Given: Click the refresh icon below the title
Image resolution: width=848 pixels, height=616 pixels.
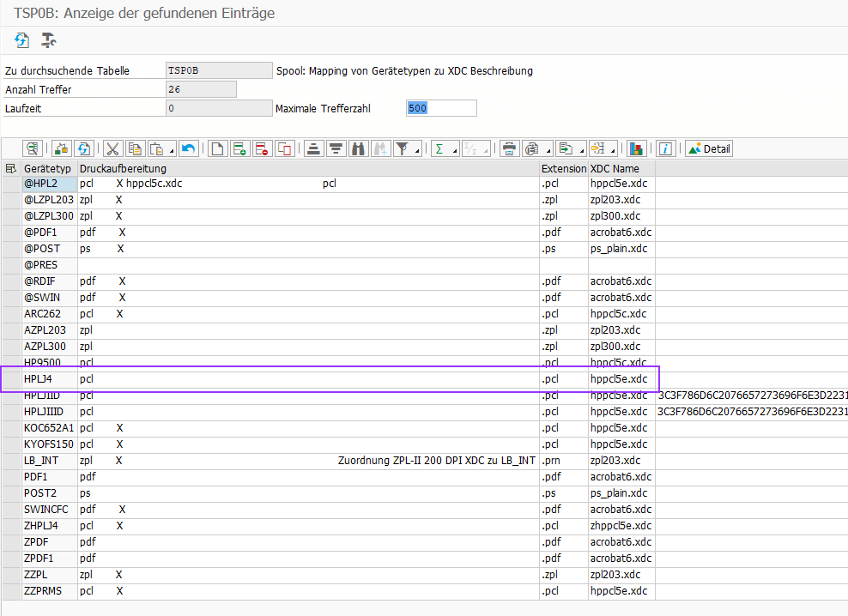Looking at the screenshot, I should point(21,40).
